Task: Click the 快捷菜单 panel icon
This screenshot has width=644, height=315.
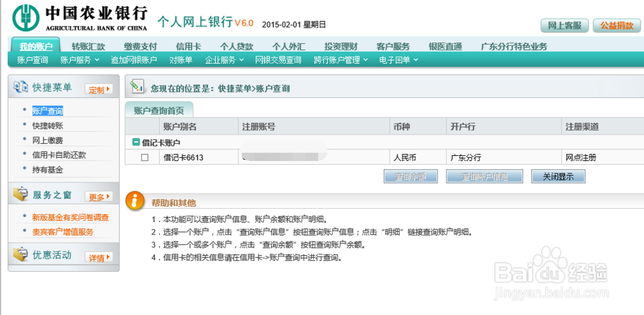Action: [x=21, y=87]
